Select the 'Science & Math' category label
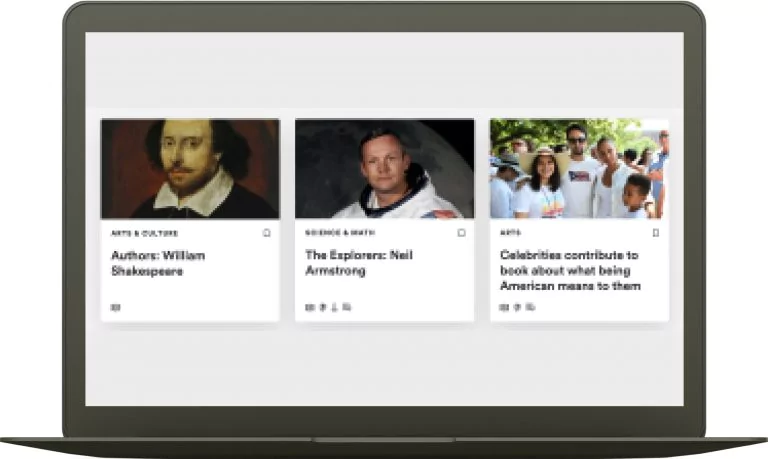The height and width of the screenshot is (459, 768). point(340,233)
